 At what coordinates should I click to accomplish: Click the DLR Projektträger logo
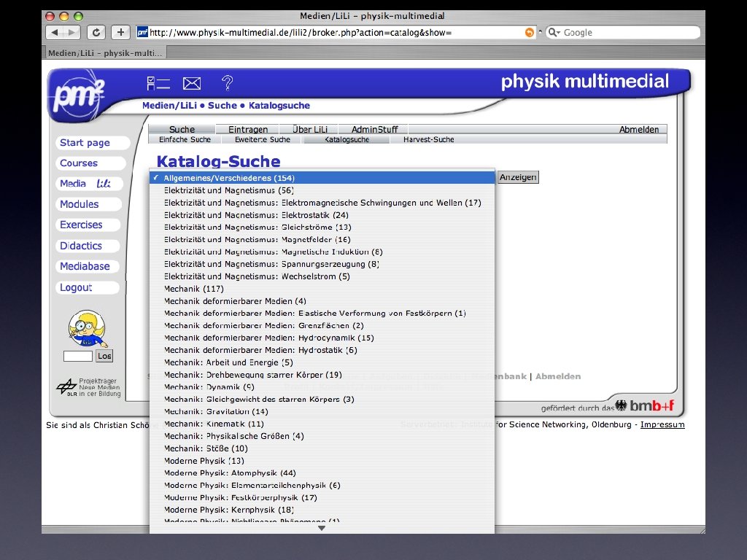click(x=88, y=387)
